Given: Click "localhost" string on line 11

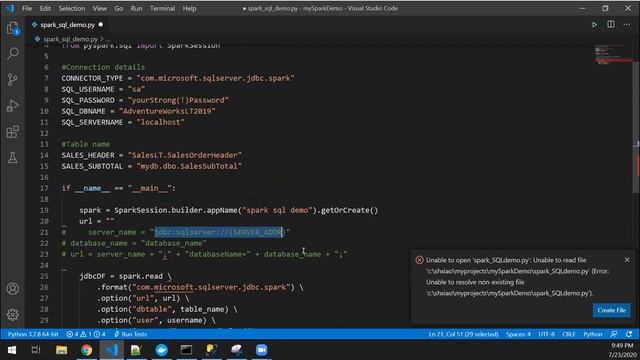Looking at the screenshot, I should pos(160,122).
